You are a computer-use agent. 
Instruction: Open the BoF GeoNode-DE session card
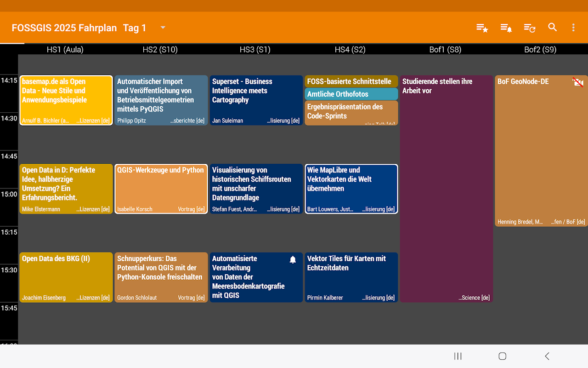pos(541,151)
